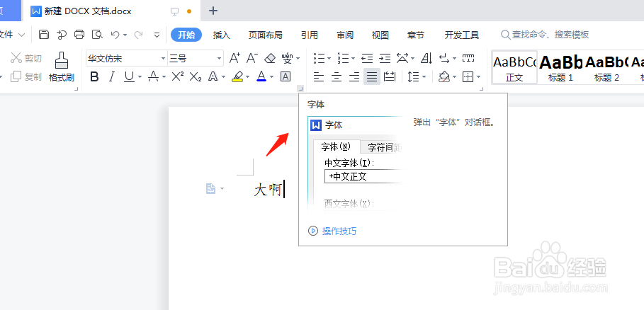Click the sort A-Z icon
This screenshot has height=310, width=644.
(427, 58)
